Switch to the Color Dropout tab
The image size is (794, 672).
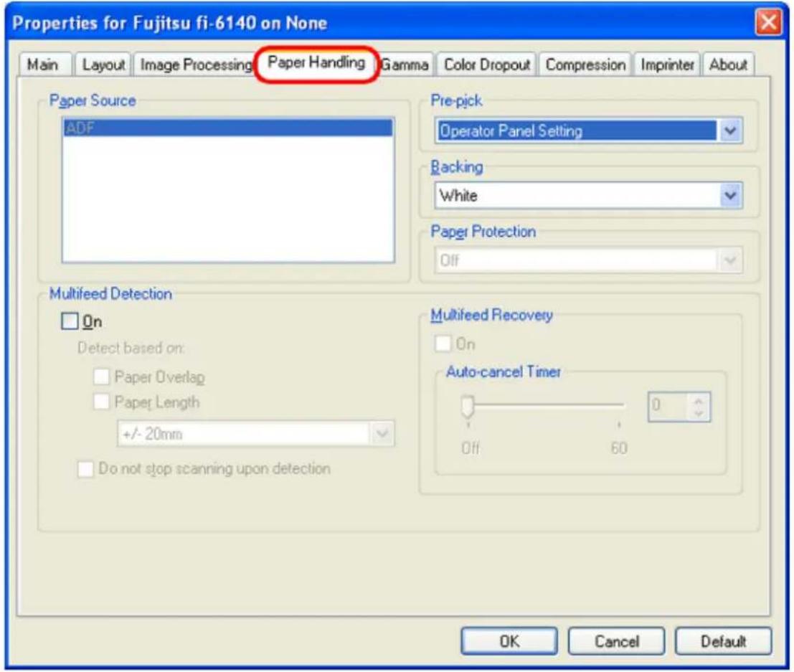coord(486,65)
